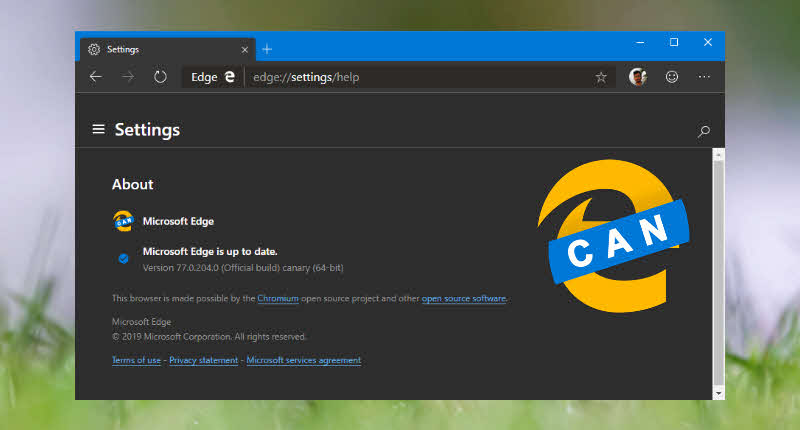Open the user profile avatar
This screenshot has width=800, height=430.
coord(638,77)
